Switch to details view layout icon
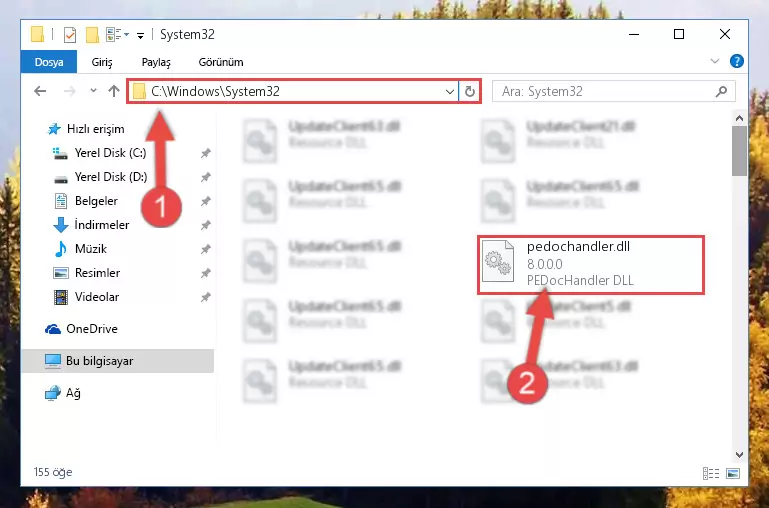 [x=711, y=473]
